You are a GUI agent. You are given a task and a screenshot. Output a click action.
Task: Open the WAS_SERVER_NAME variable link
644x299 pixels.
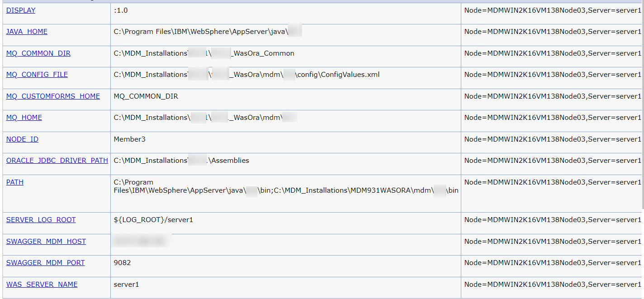[42, 285]
